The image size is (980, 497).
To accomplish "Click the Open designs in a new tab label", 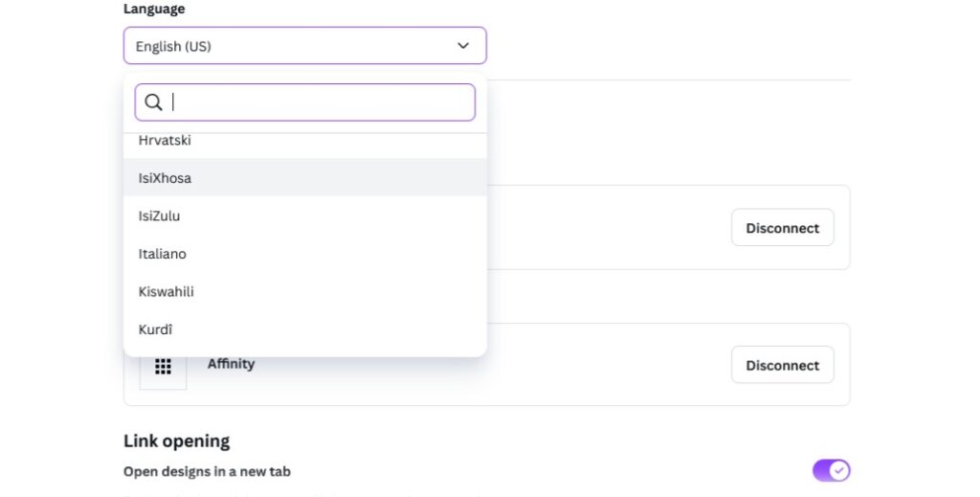I will (207, 471).
